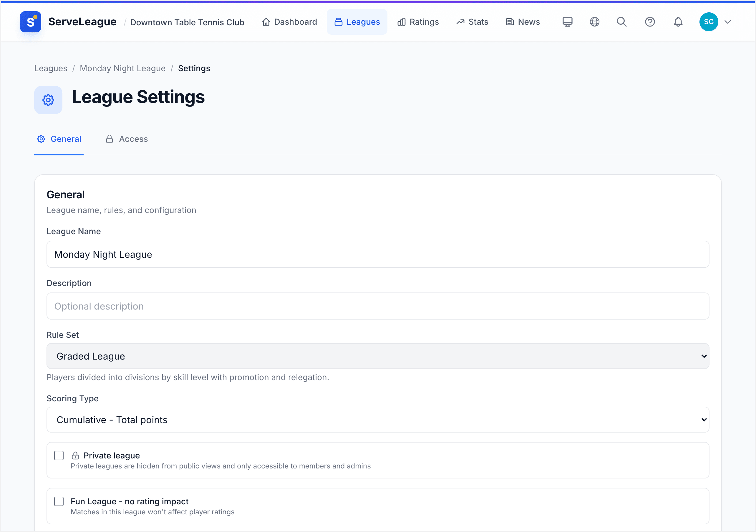This screenshot has height=532, width=756.
Task: Open help question mark icon
Action: [x=650, y=22]
